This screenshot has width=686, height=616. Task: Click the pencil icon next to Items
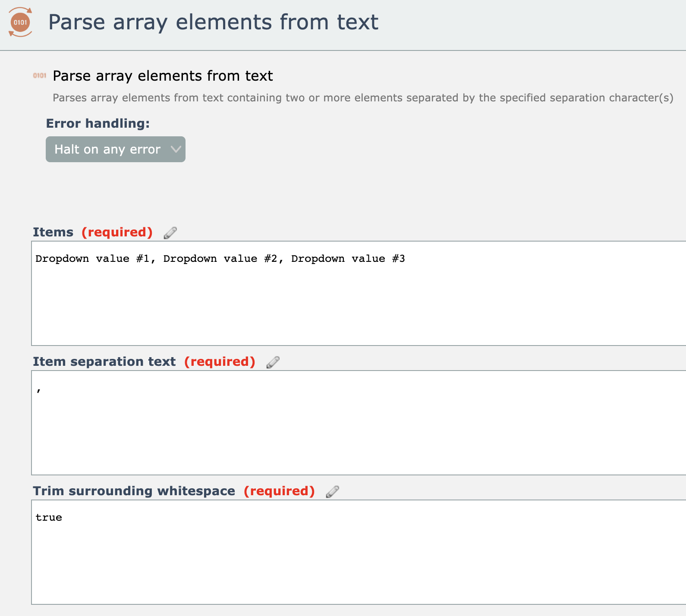pyautogui.click(x=170, y=233)
